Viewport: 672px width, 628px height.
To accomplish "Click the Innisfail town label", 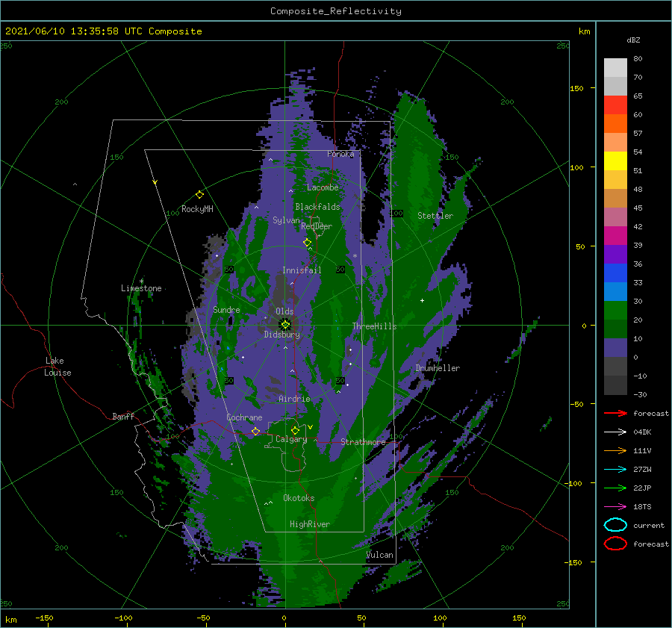I will click(302, 270).
